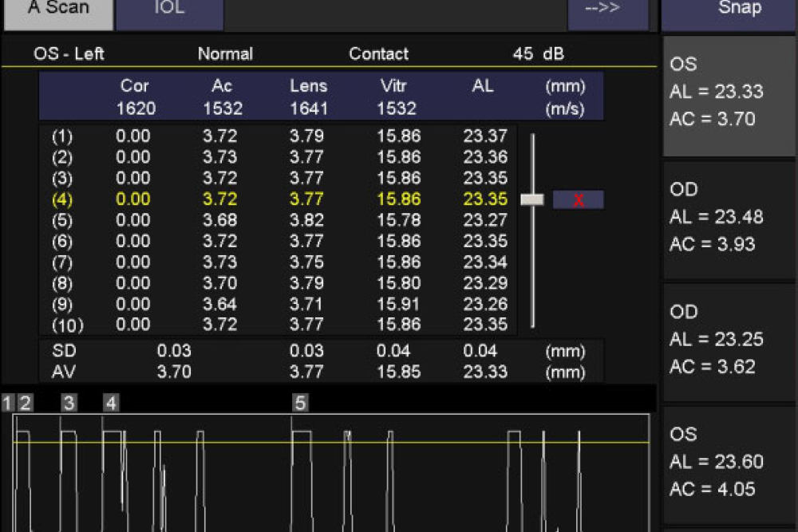Select measurement row (1) with AL 23.37

(279, 136)
